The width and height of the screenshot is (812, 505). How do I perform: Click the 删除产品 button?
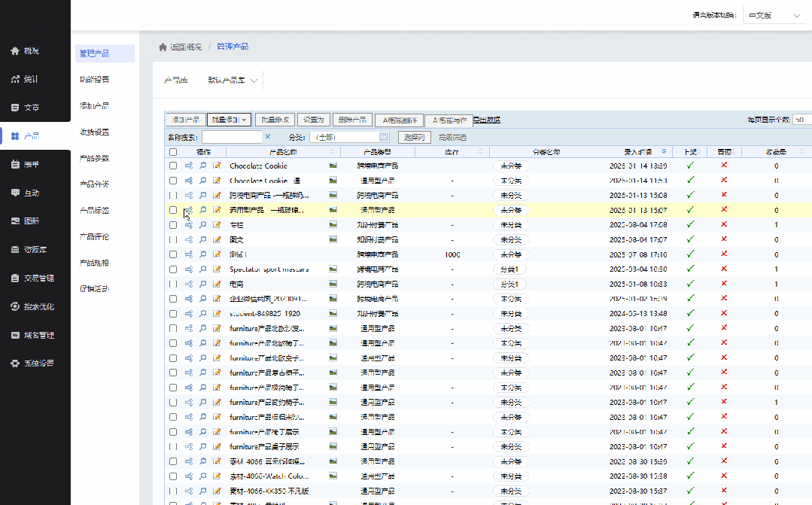(x=351, y=120)
